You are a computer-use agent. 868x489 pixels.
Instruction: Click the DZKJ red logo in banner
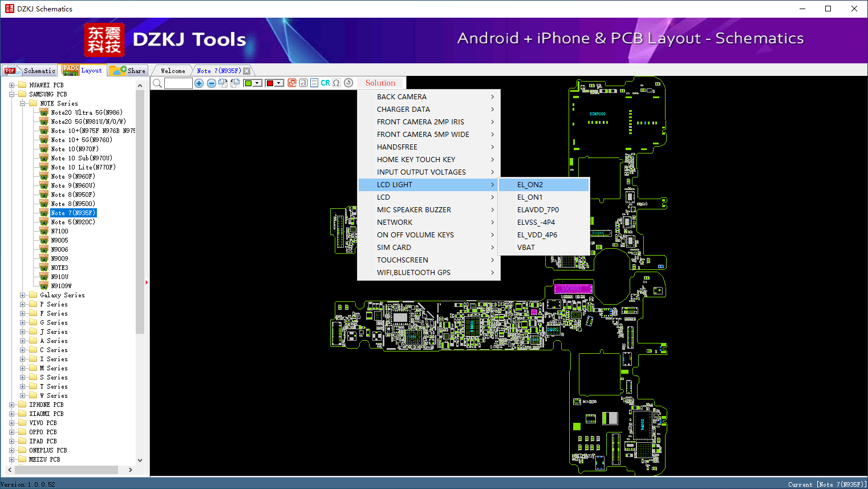coord(104,40)
